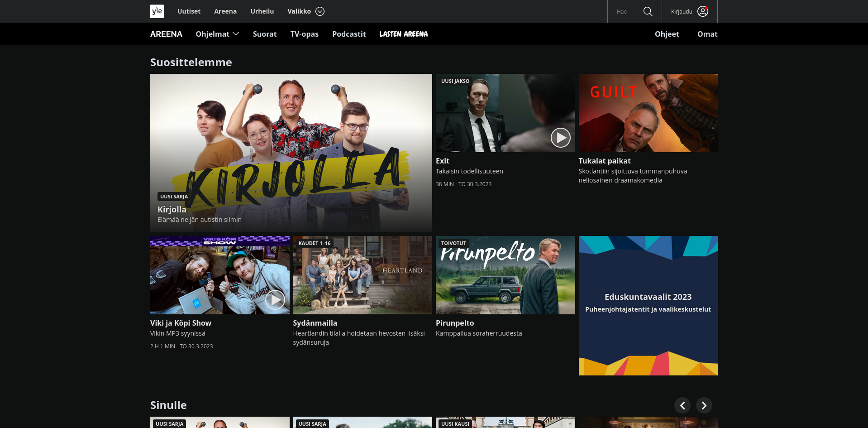Play the Exit episode via play icon
Image resolution: width=868 pixels, height=428 pixels.
[560, 138]
